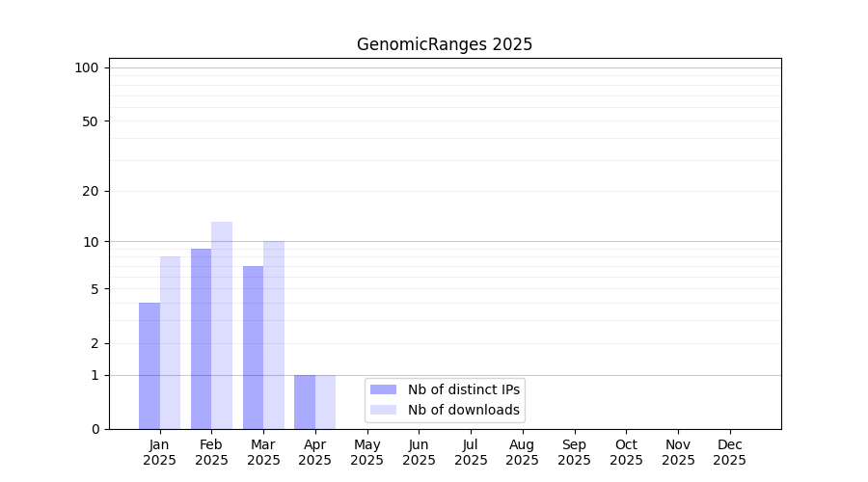Click the light blue downloads legend swatch
868x482 pixels.
(x=383, y=410)
